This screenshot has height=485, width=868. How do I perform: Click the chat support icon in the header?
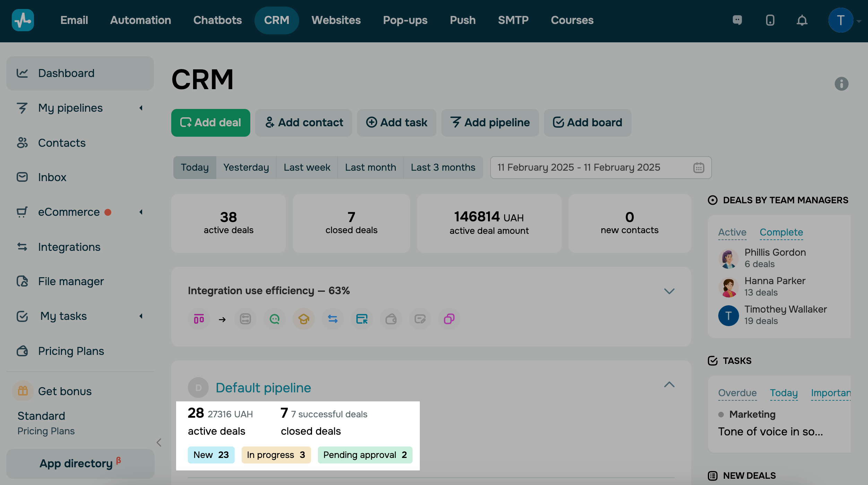[737, 20]
